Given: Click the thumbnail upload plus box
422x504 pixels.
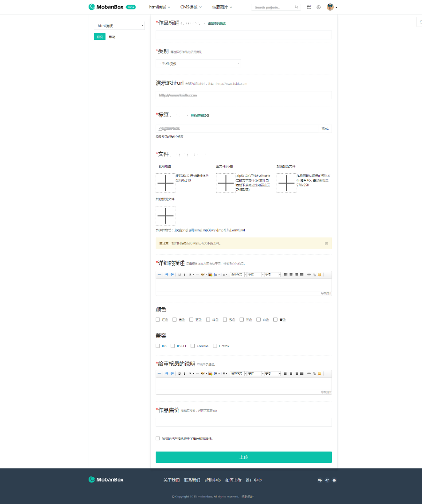Looking at the screenshot, I should coord(166,183).
